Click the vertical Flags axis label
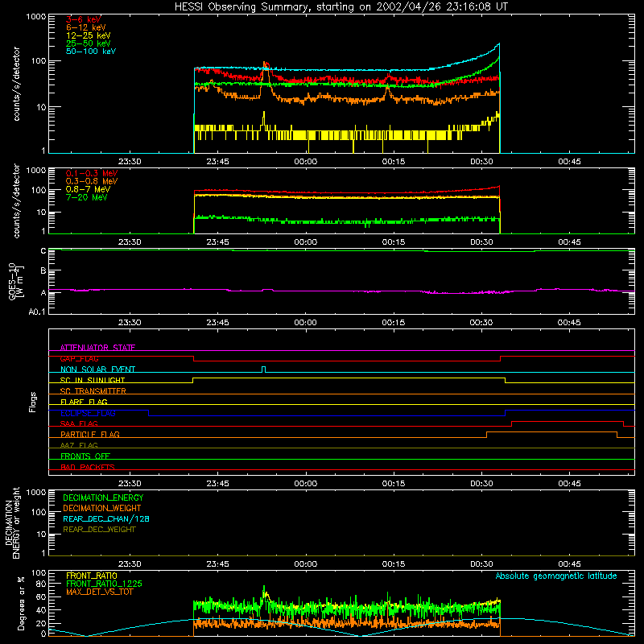The width and height of the screenshot is (644, 644). [x=33, y=402]
